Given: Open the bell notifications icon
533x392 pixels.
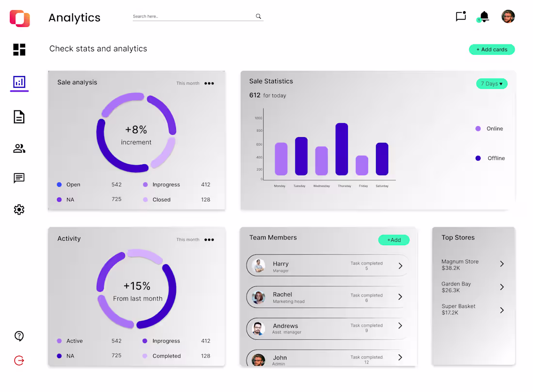Looking at the screenshot, I should click(484, 16).
